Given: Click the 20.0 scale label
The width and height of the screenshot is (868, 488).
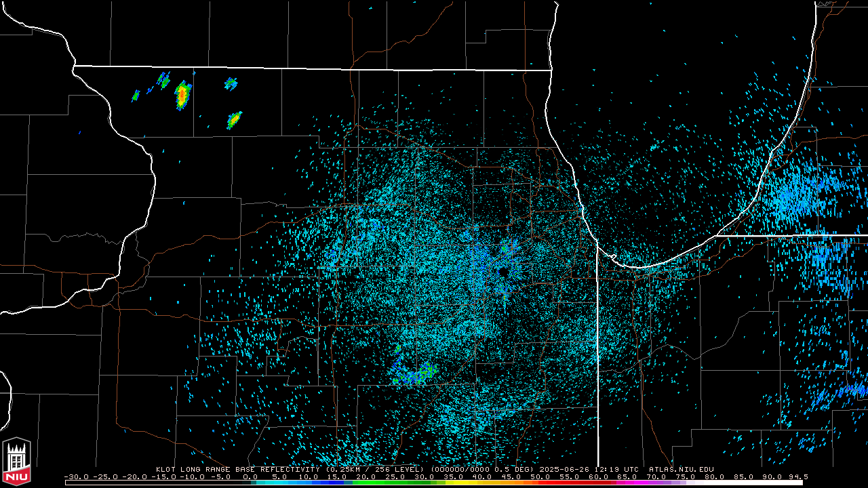Looking at the screenshot, I should coord(366,476).
